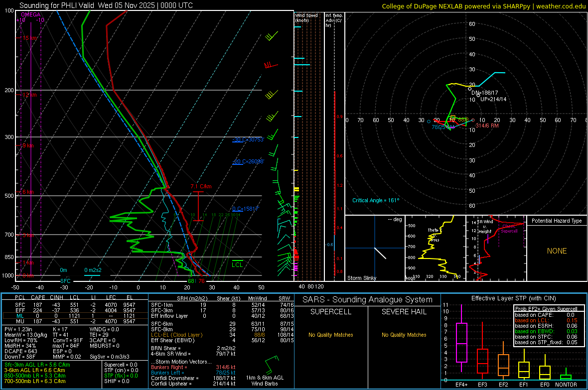Click the 'Prob EF2+ Given Supercell' legend title
588x390 pixels.
(x=546, y=309)
